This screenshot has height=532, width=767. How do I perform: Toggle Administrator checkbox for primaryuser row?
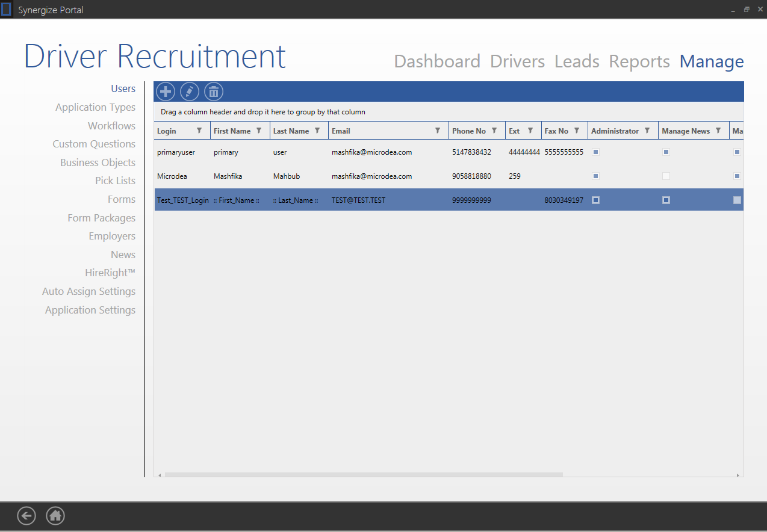coord(595,152)
